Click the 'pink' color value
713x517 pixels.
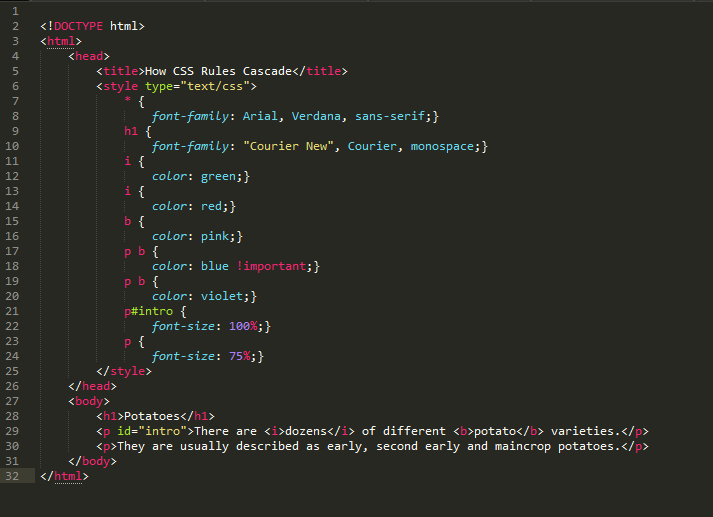(215, 236)
